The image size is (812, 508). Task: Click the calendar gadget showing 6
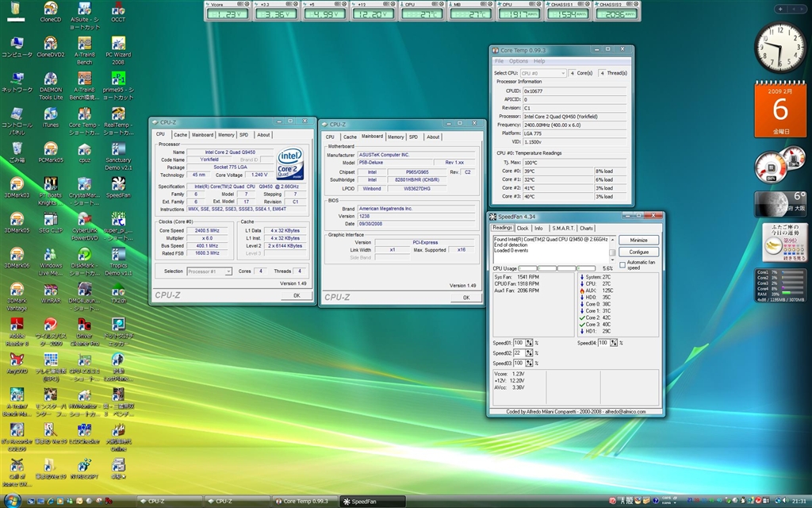[780, 110]
